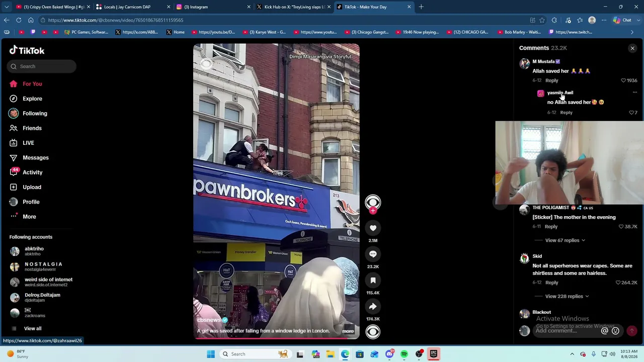Click the TikTok logo

pos(27,50)
